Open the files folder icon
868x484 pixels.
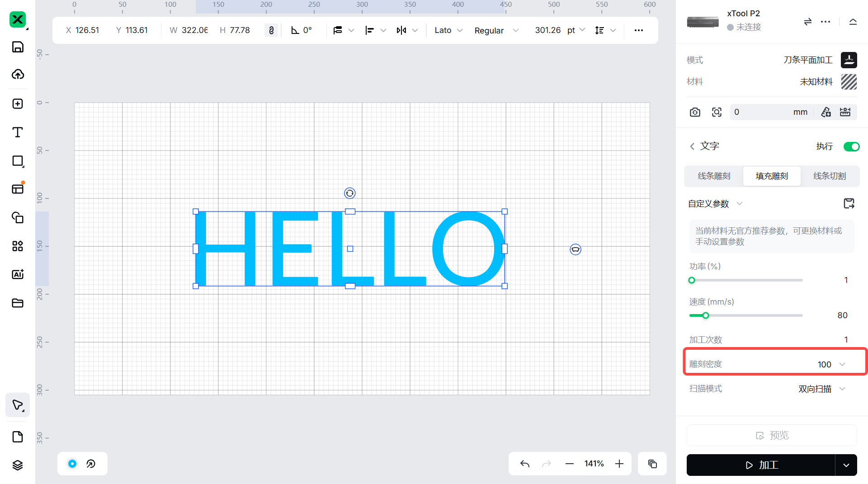[x=18, y=303]
